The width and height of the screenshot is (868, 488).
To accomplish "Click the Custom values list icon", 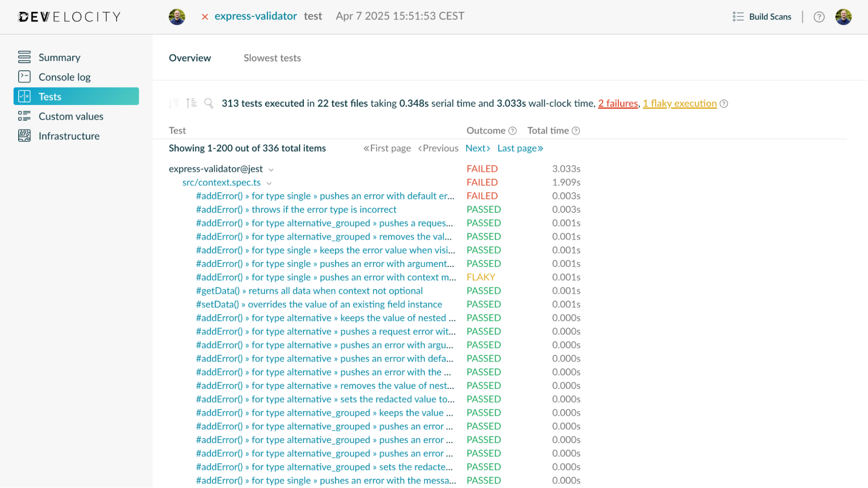I will coord(24,116).
